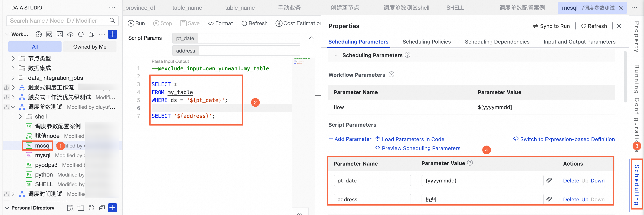Expand the 调度时间测试 workflow
This screenshot has height=215, width=644.
tap(13, 194)
